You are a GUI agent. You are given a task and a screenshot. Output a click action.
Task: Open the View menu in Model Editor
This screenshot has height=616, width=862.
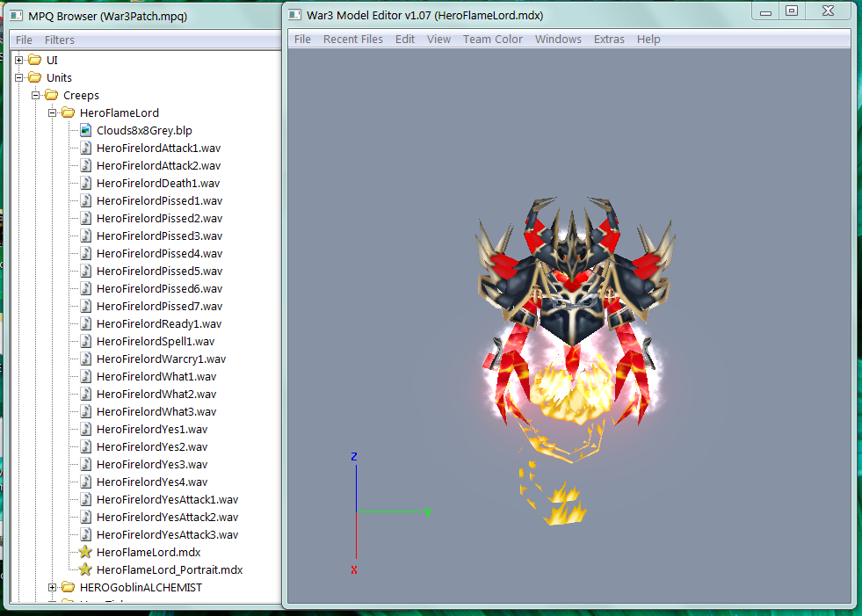pos(438,39)
